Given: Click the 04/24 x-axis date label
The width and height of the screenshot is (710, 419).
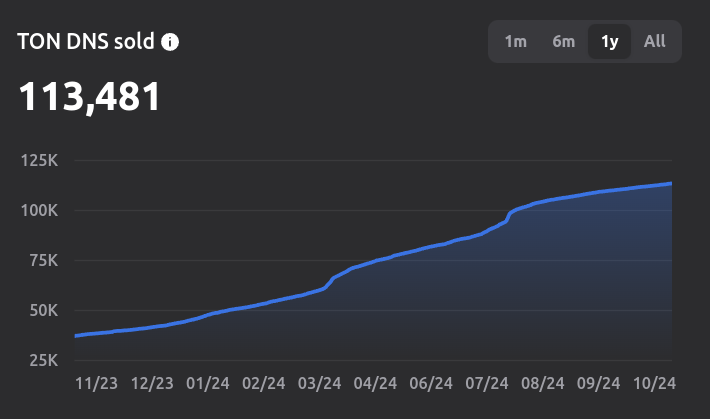Looking at the screenshot, I should 375,384.
